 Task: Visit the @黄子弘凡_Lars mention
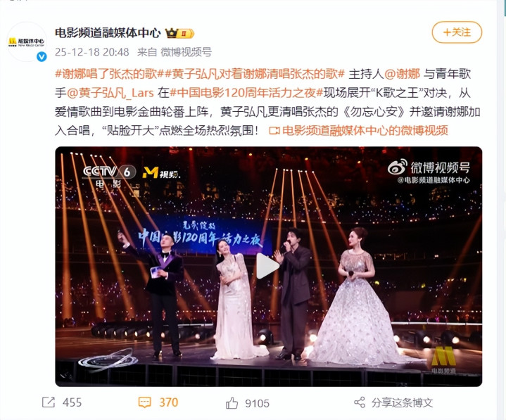click(x=110, y=93)
